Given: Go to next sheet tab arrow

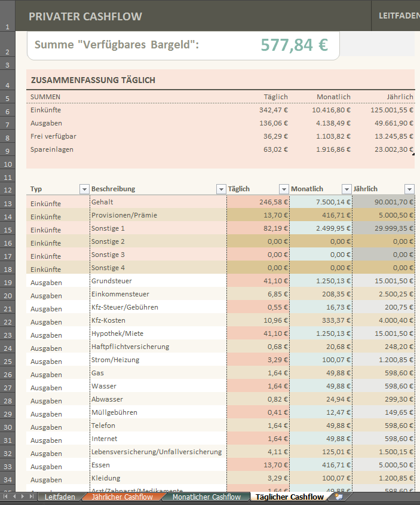Looking at the screenshot, I should pos(23,497).
